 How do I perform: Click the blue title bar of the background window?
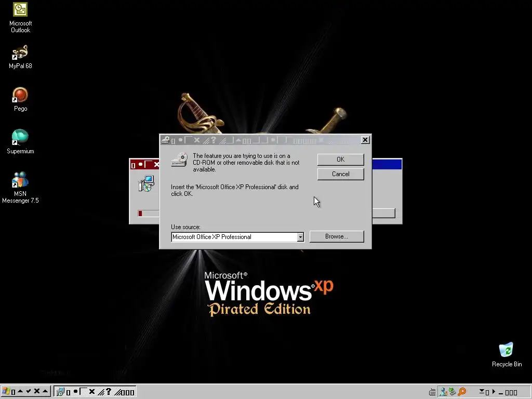(x=387, y=164)
